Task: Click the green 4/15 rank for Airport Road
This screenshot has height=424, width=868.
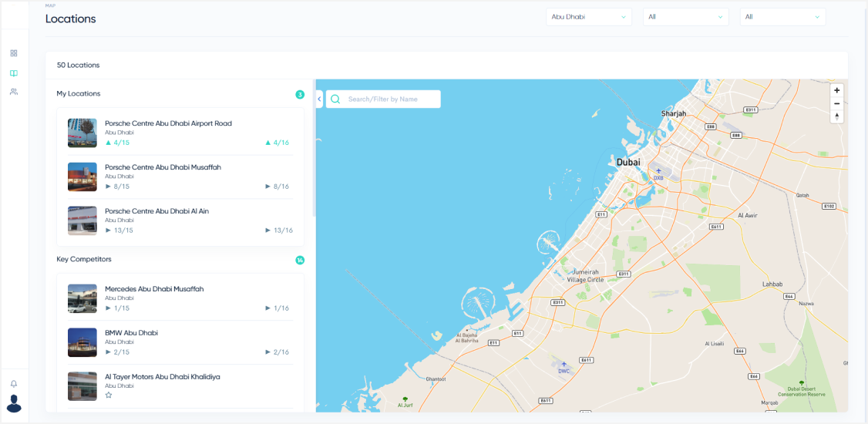Action: (117, 143)
